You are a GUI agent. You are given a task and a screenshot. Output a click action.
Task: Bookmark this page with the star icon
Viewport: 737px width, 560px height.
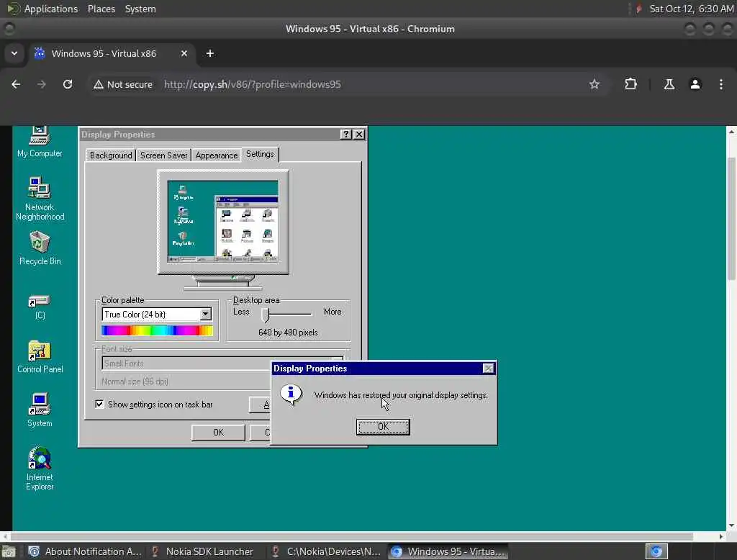[x=594, y=84]
